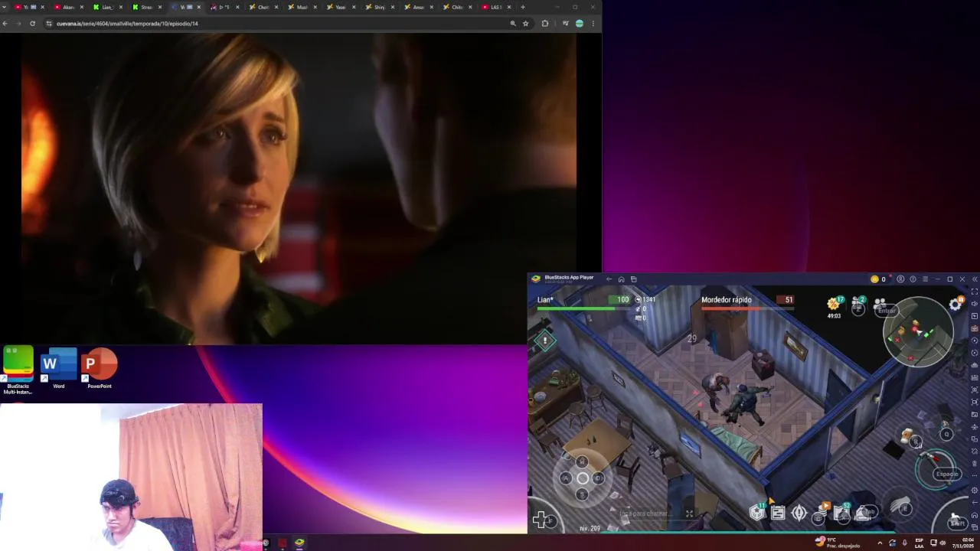The width and height of the screenshot is (980, 551).
Task: Open Chrome media control icon
Action: click(565, 24)
